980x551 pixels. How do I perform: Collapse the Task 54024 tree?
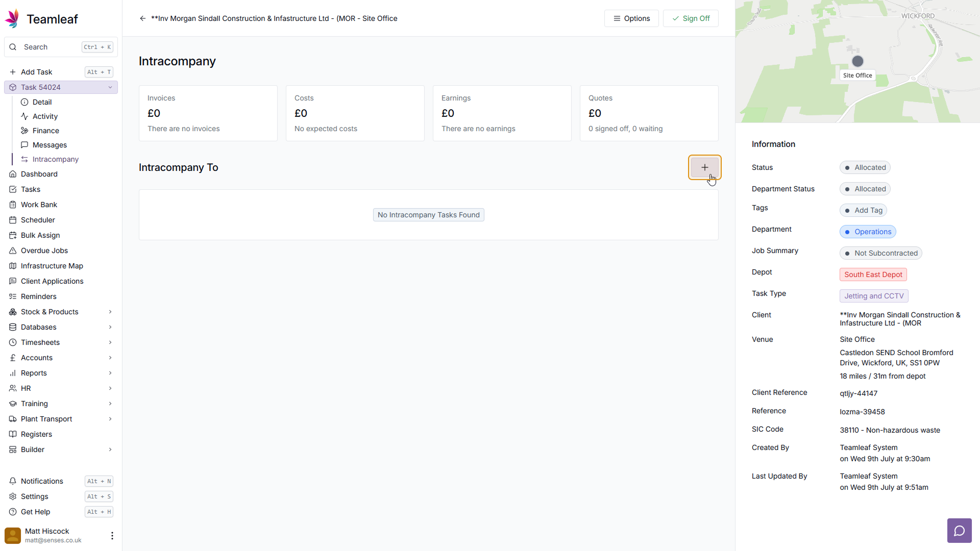(x=110, y=87)
